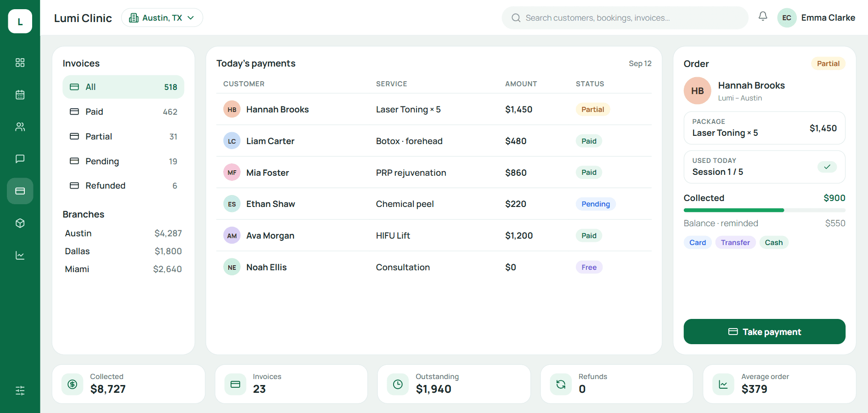Open the dashboard grid icon in sidebar
The height and width of the screenshot is (413, 868).
[x=20, y=62]
